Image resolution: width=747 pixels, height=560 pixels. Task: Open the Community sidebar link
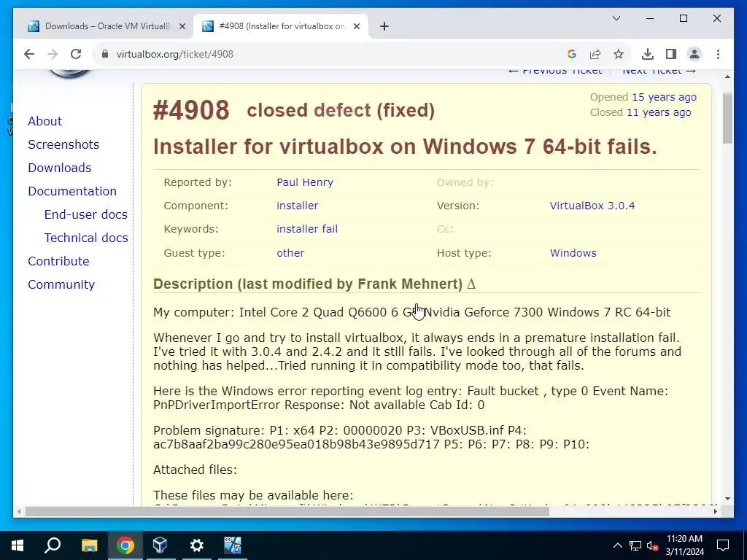point(61,284)
